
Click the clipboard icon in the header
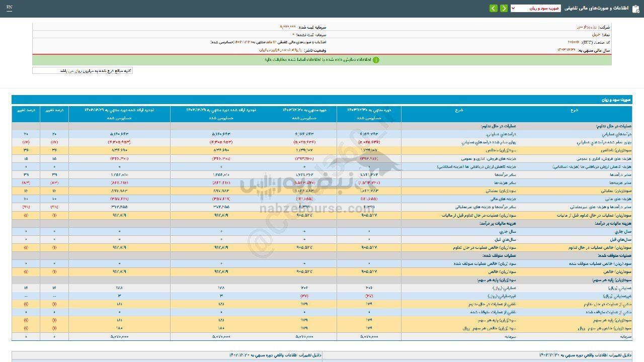pos(636,9)
